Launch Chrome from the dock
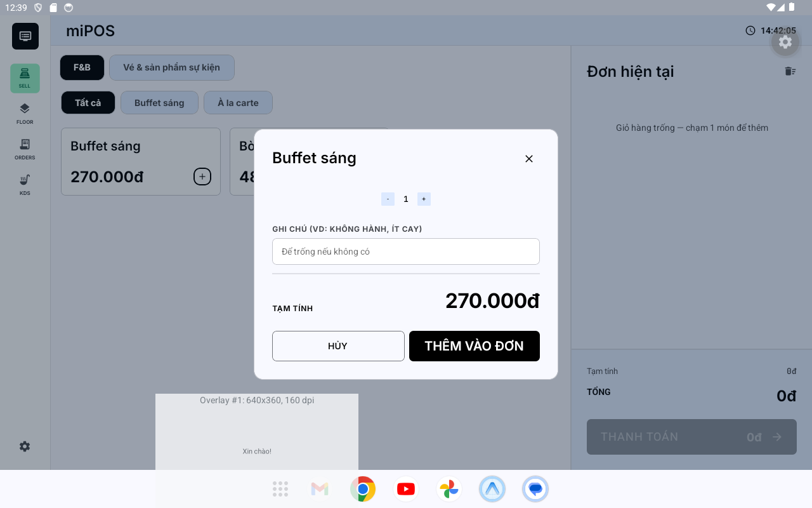Image resolution: width=812 pixels, height=508 pixels. pyautogui.click(x=363, y=489)
